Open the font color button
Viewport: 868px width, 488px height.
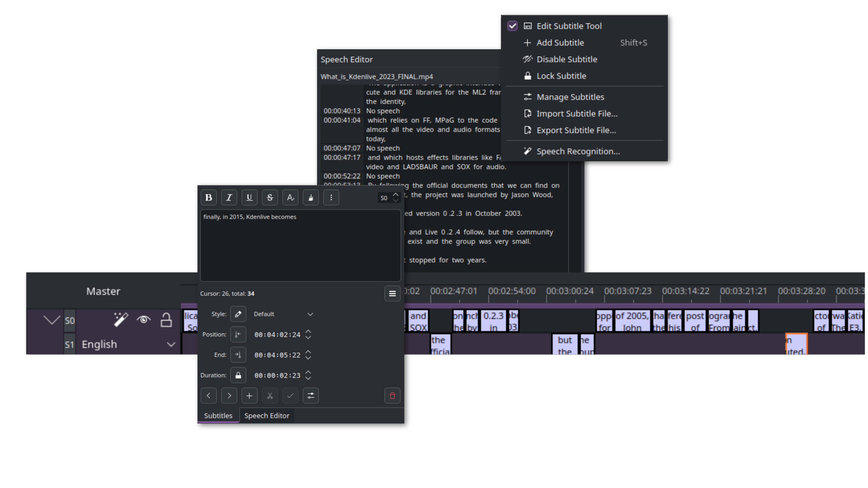point(290,198)
